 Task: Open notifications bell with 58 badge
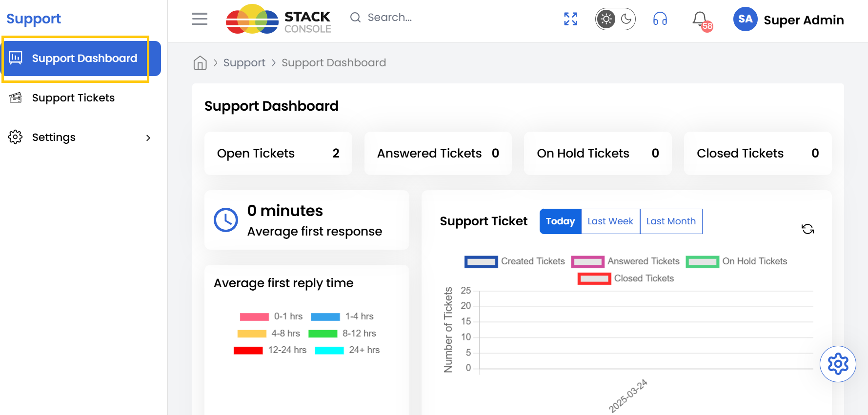(701, 20)
